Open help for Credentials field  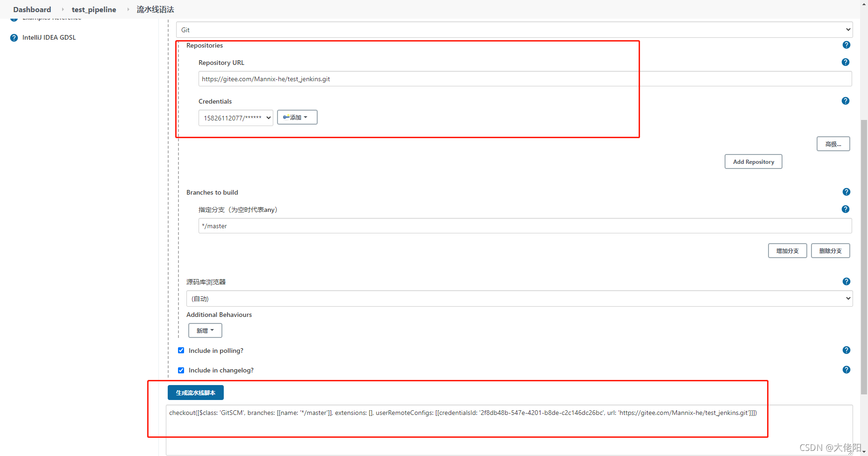(845, 101)
